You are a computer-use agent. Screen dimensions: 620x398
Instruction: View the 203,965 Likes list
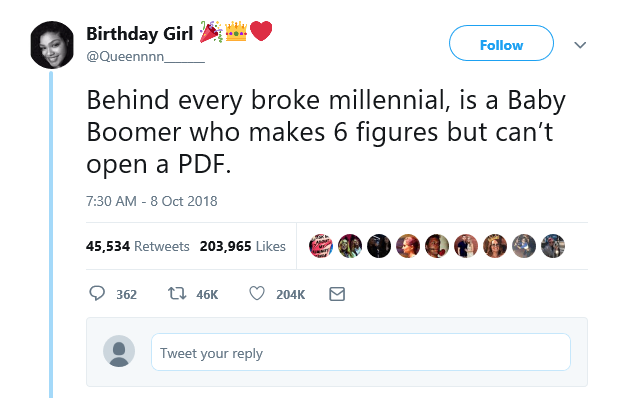pos(242,246)
